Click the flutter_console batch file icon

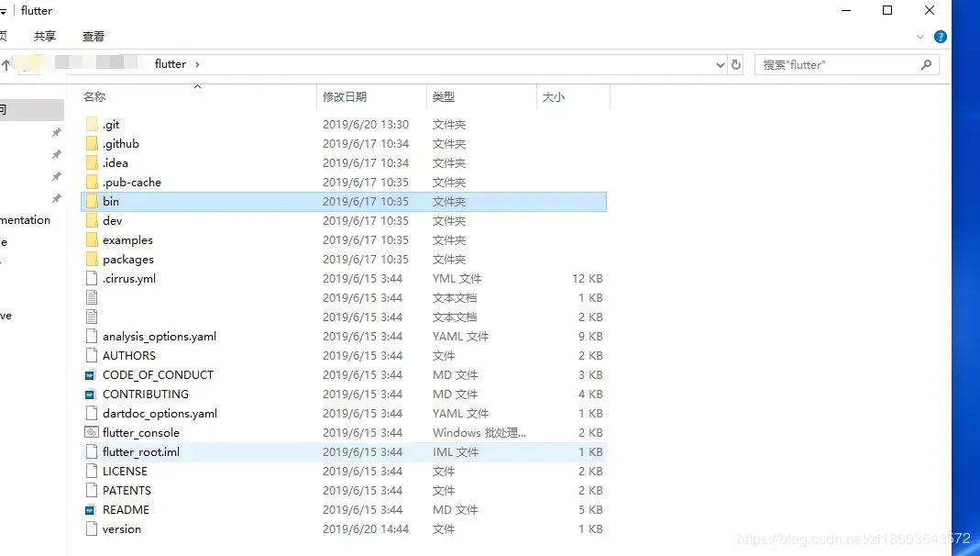(x=92, y=433)
